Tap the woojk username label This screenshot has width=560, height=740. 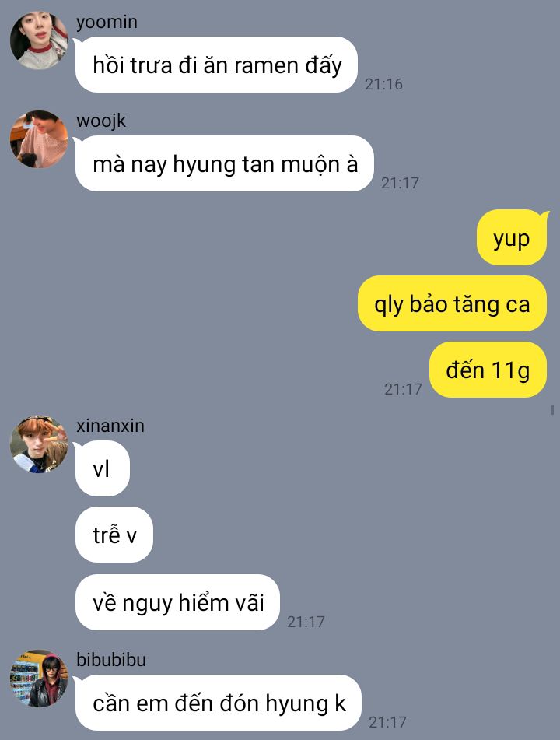(101, 121)
